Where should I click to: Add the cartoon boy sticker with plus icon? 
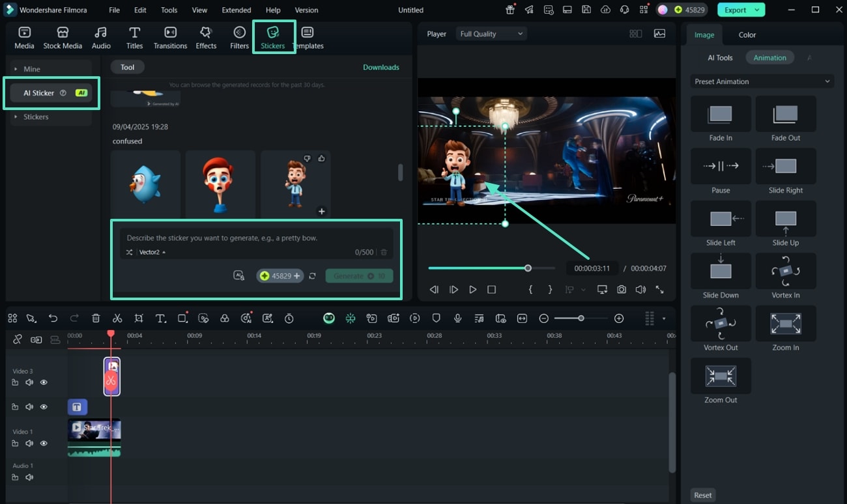point(321,212)
